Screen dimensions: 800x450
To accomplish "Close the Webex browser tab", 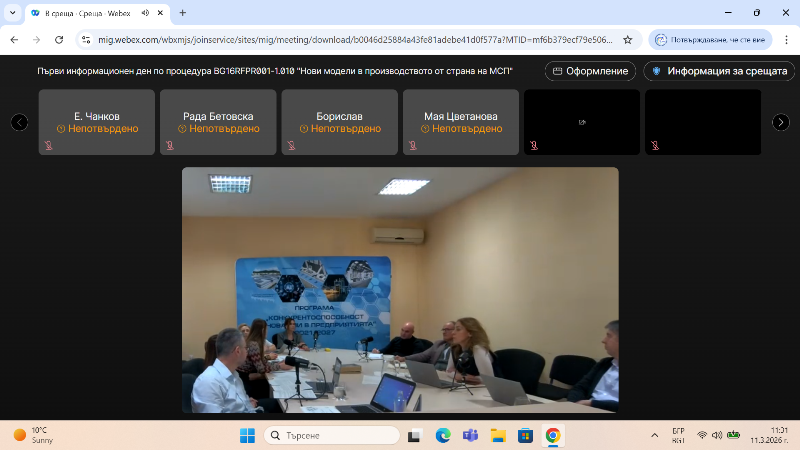I will (163, 13).
